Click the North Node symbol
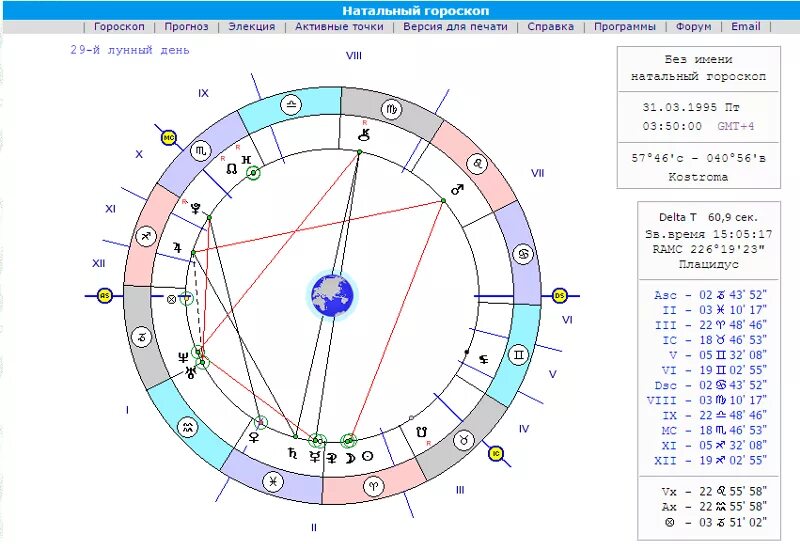800x544 pixels. coord(232,168)
